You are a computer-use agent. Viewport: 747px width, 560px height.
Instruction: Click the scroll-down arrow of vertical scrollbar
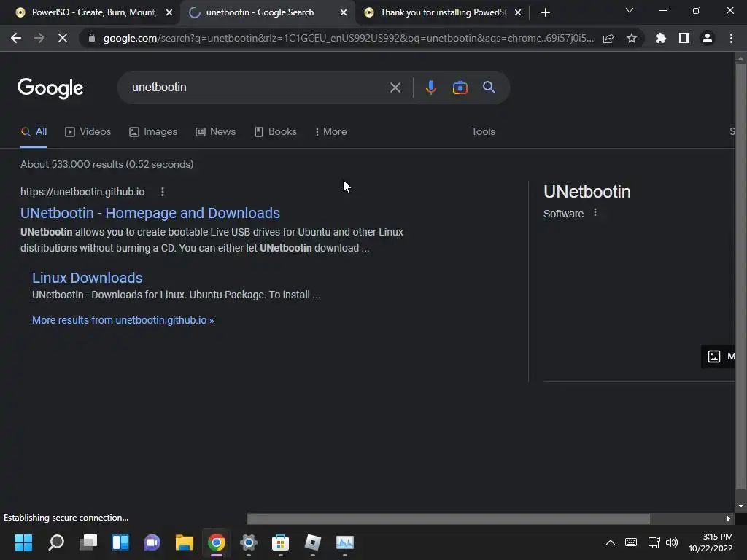click(740, 506)
